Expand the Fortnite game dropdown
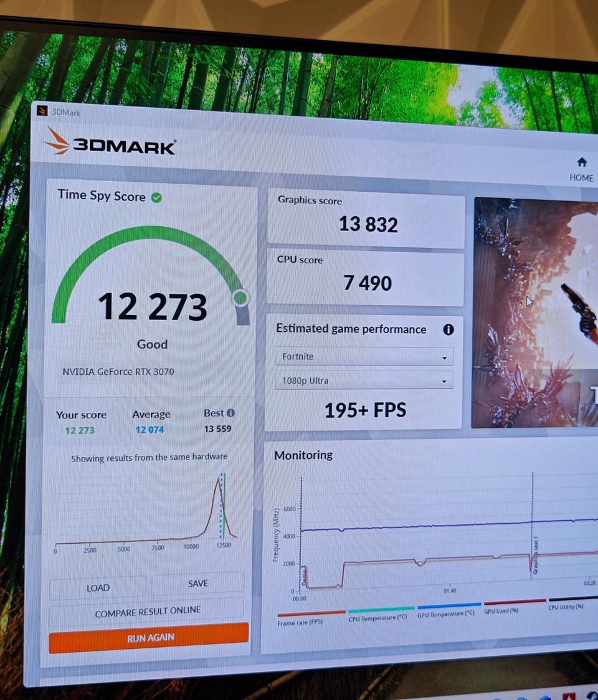The image size is (598, 700). pyautogui.click(x=364, y=357)
